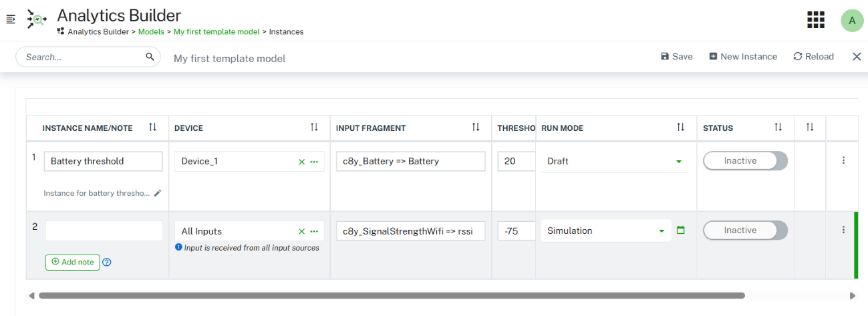Edit note pencil icon for Battery threshold
The width and height of the screenshot is (868, 316).
click(x=158, y=193)
